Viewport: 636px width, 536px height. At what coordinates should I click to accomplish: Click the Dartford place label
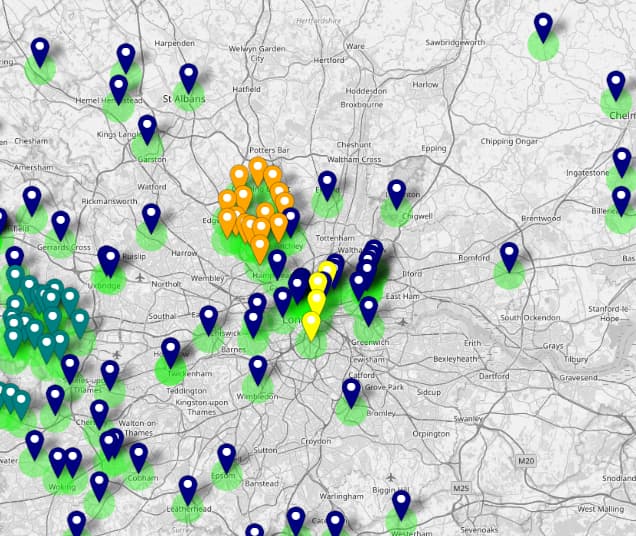pos(494,376)
